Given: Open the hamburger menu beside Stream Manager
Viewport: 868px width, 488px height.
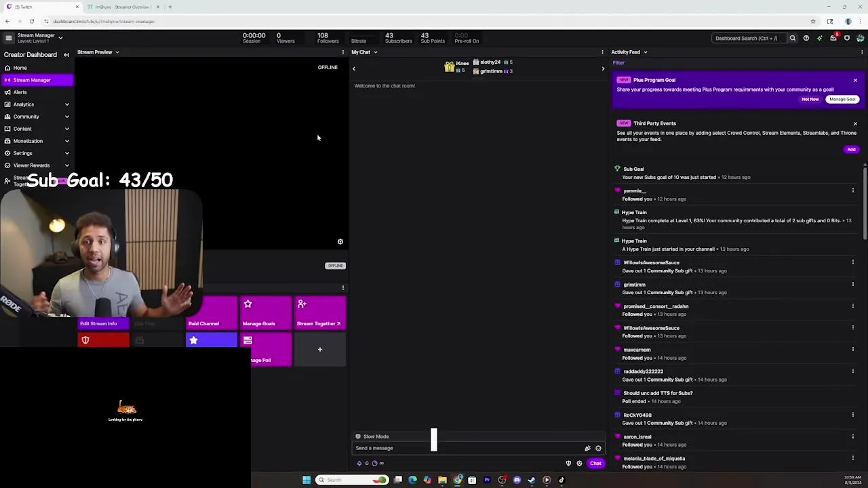Looking at the screenshot, I should 8,38.
